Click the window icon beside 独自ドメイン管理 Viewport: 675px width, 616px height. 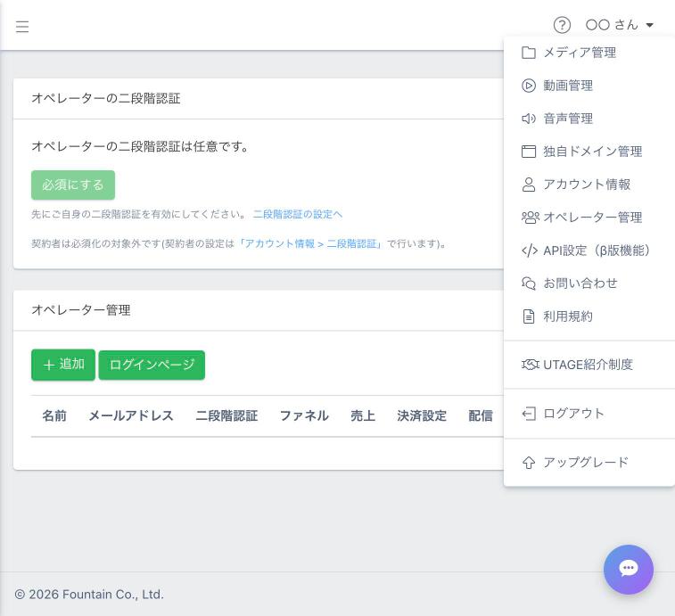tap(529, 152)
